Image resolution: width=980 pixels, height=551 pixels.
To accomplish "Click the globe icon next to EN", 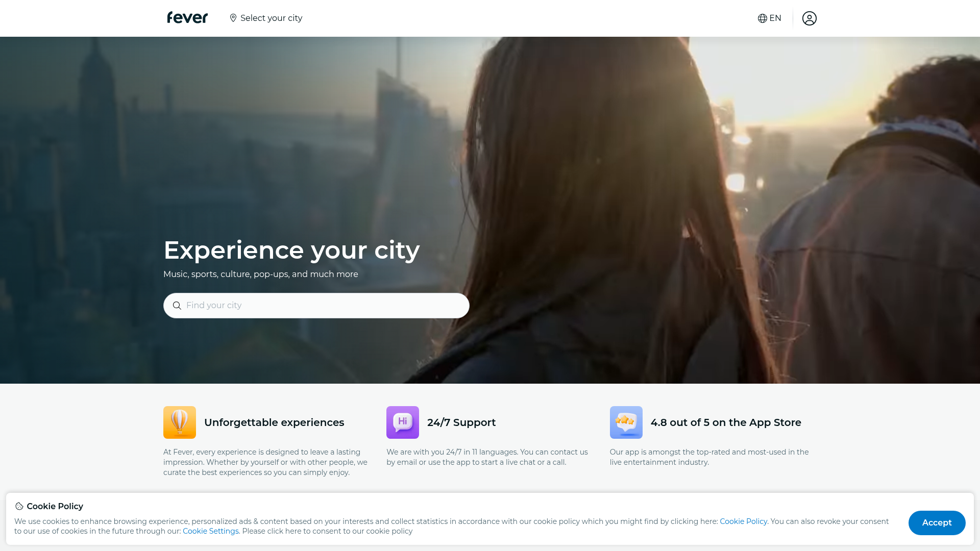I will 762,18.
